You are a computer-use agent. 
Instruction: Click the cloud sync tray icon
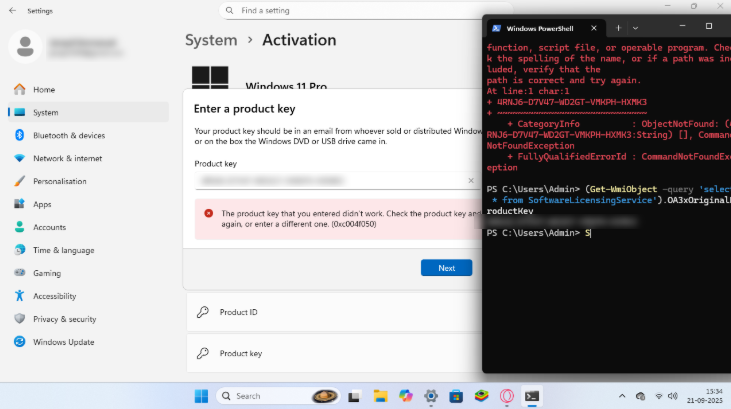point(641,396)
